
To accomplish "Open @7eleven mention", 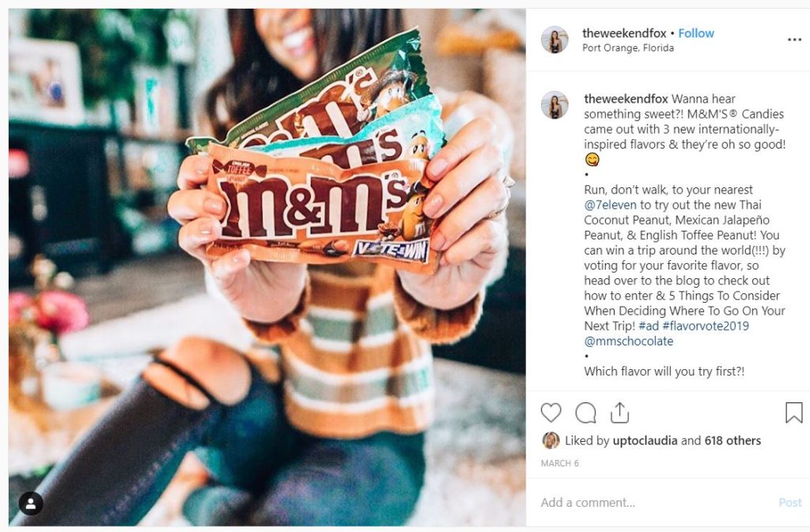I will (610, 205).
